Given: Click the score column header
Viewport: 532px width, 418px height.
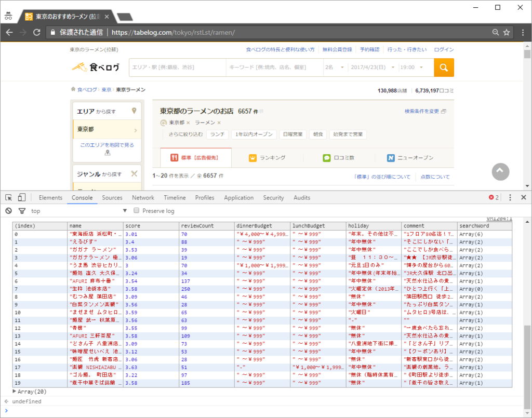Looking at the screenshot, I should click(151, 226).
